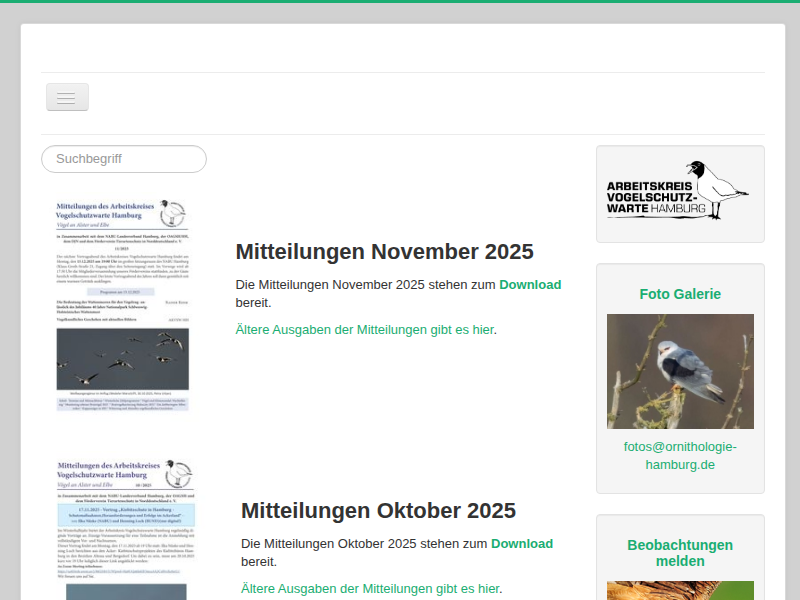This screenshot has width=800, height=600.
Task: Open email link fotos@ornithologie-hamburg.de
Action: 680,455
